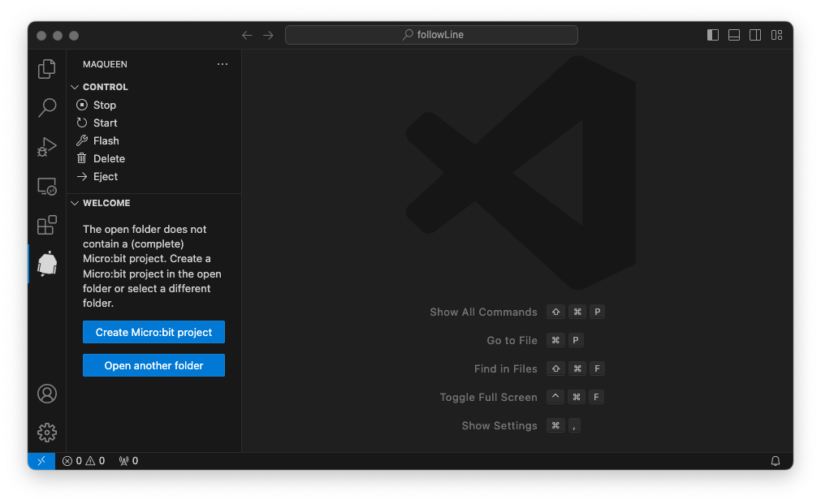
Task: Click the Flash wrench icon
Action: coord(82,140)
